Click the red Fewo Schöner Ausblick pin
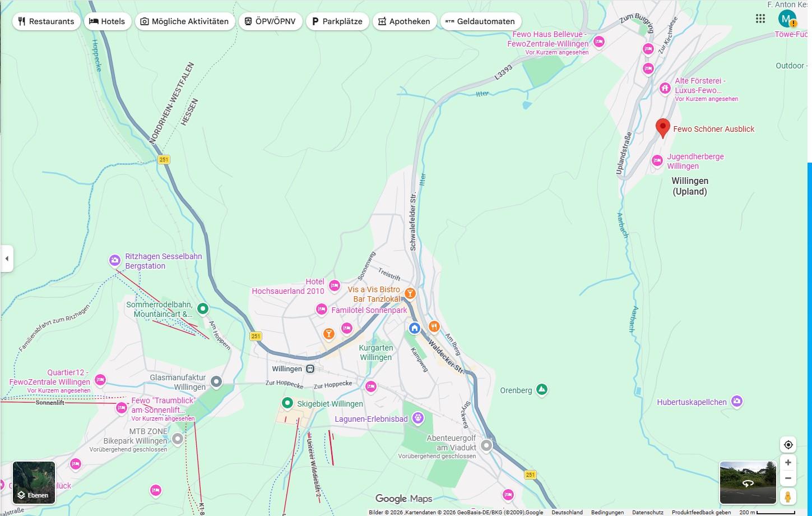 coord(663,127)
